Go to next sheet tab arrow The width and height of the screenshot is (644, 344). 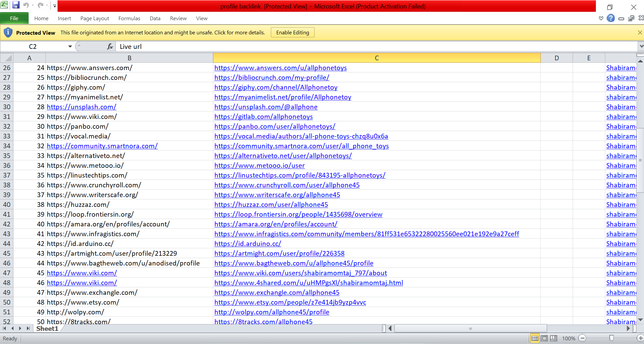[x=20, y=329]
